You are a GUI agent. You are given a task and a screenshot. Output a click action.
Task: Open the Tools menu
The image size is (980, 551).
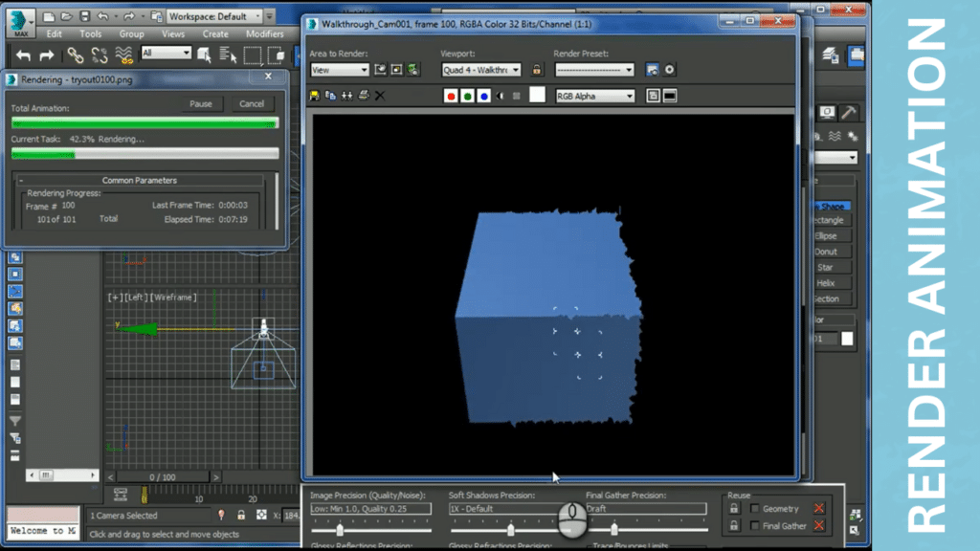click(x=91, y=33)
